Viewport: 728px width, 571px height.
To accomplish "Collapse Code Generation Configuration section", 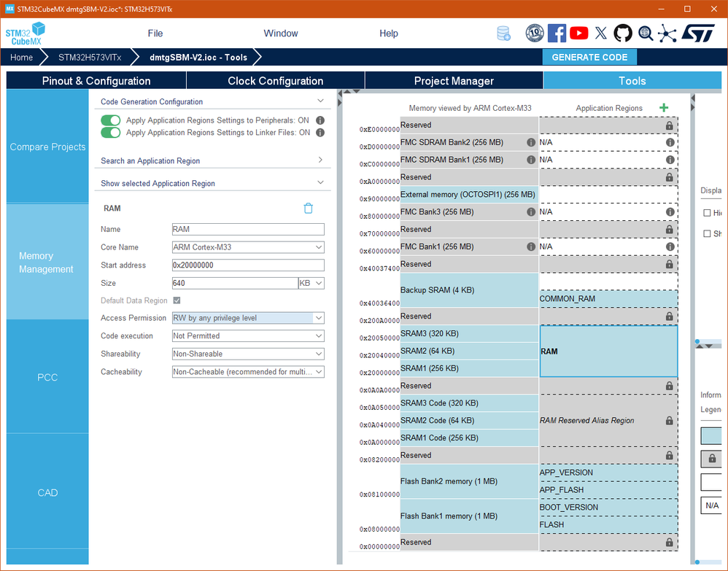I will coord(320,101).
